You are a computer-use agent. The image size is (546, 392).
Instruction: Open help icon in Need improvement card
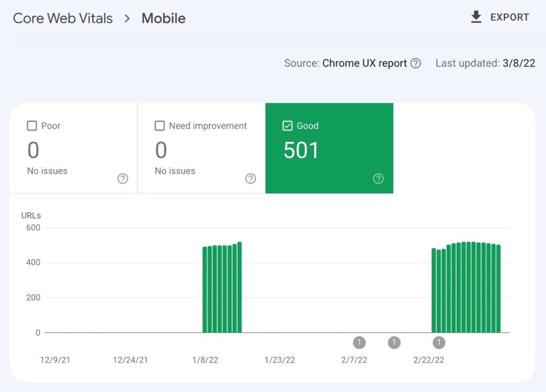(251, 179)
